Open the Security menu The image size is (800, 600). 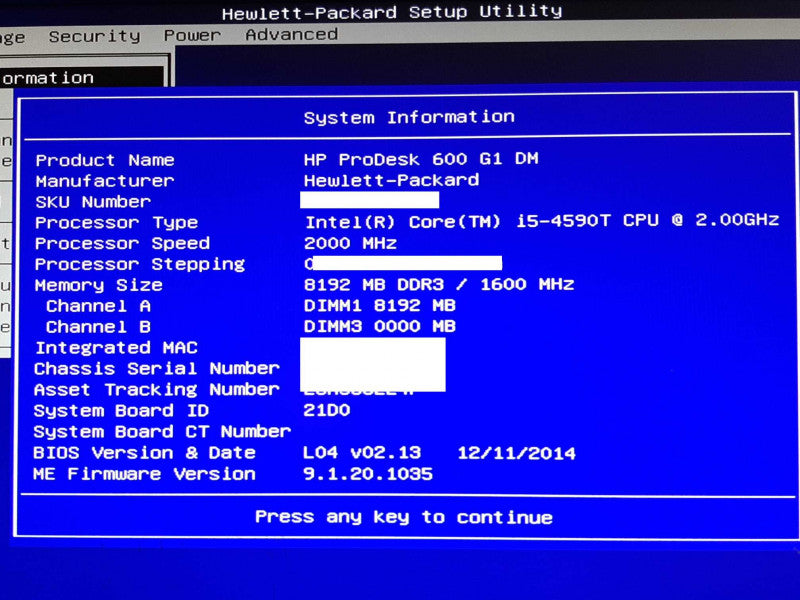coord(94,36)
